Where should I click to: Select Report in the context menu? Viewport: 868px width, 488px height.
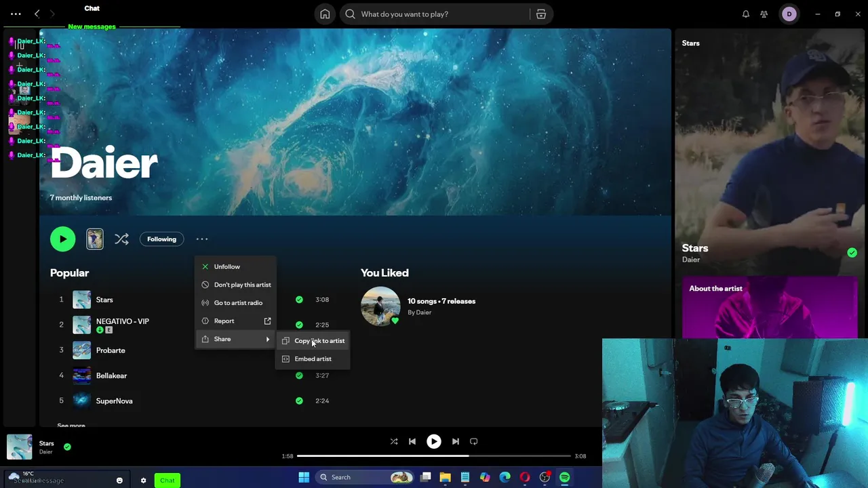235,321
